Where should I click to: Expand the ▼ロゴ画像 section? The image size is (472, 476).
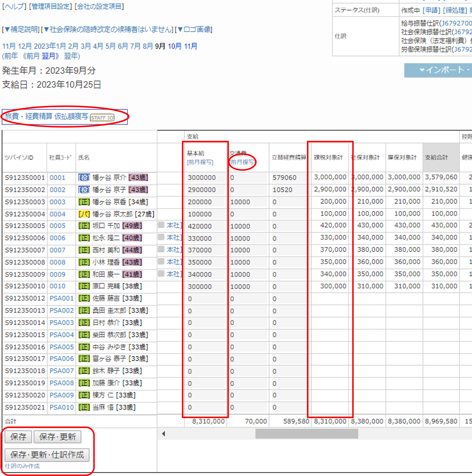click(x=194, y=29)
